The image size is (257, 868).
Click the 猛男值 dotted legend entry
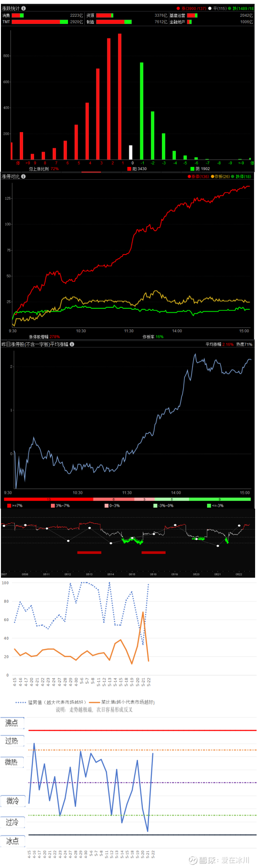51,702
